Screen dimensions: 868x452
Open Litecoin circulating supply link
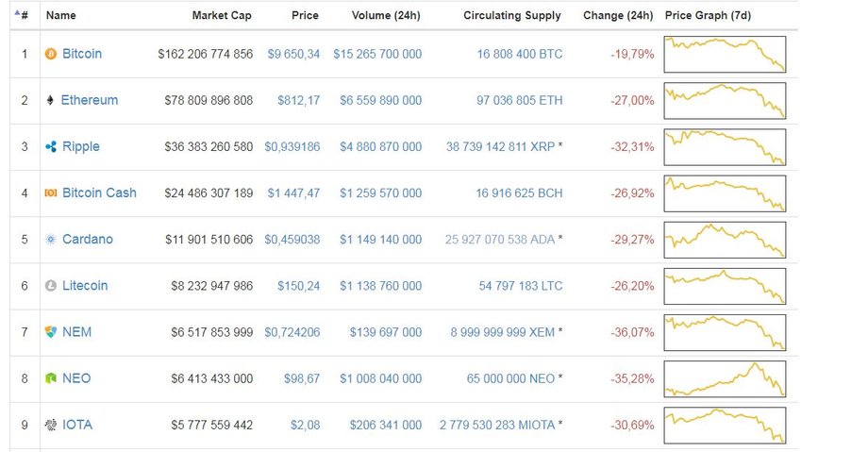521,286
